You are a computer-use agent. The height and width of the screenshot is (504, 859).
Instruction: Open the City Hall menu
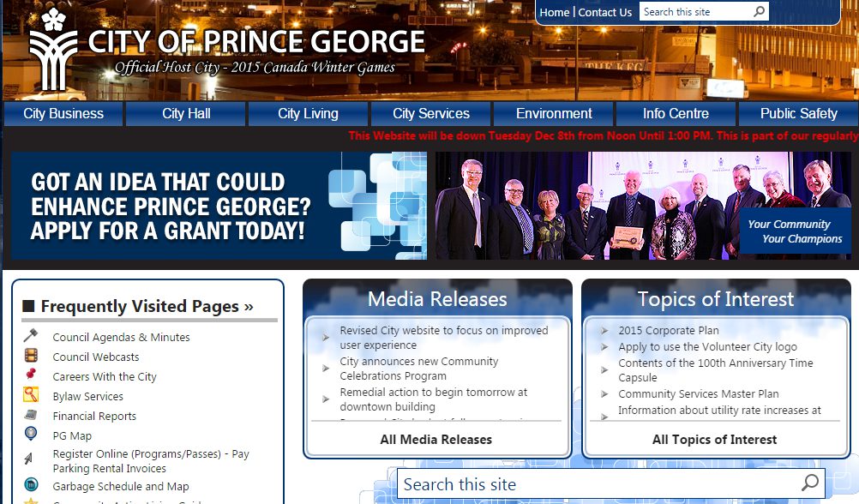[186, 114]
